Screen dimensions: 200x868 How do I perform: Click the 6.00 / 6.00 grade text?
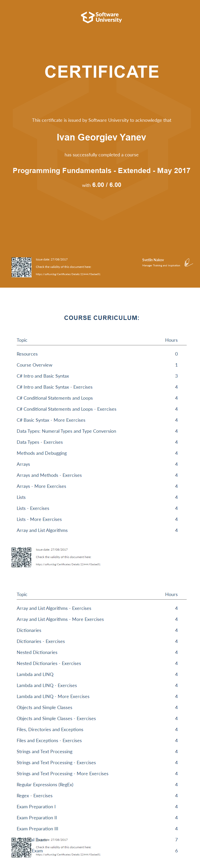(107, 185)
